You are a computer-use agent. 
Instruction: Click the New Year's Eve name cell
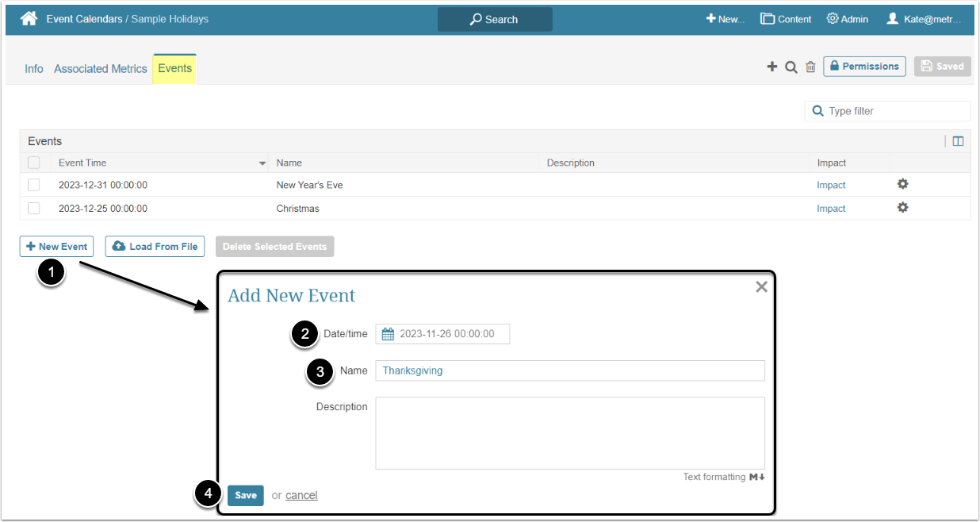point(309,185)
